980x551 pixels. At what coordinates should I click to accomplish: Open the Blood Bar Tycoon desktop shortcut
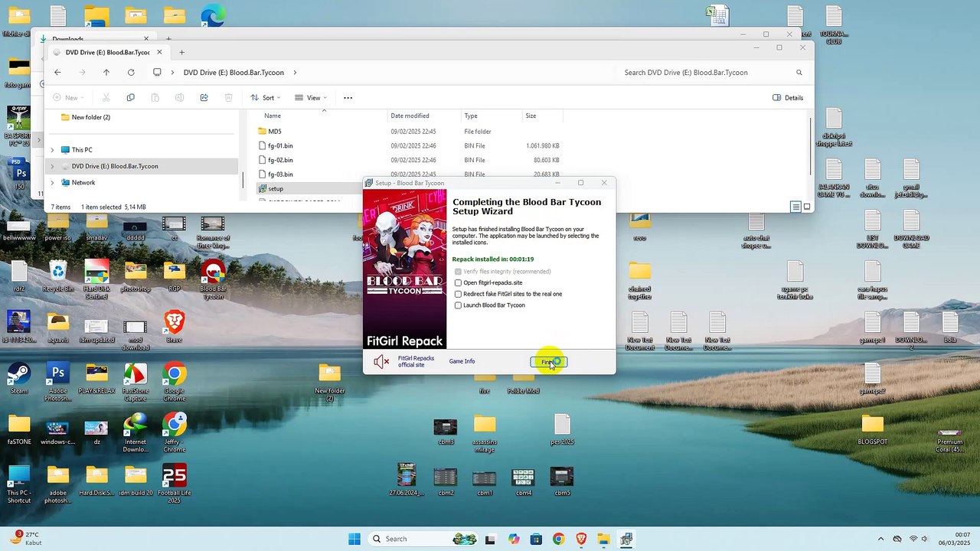pos(213,279)
